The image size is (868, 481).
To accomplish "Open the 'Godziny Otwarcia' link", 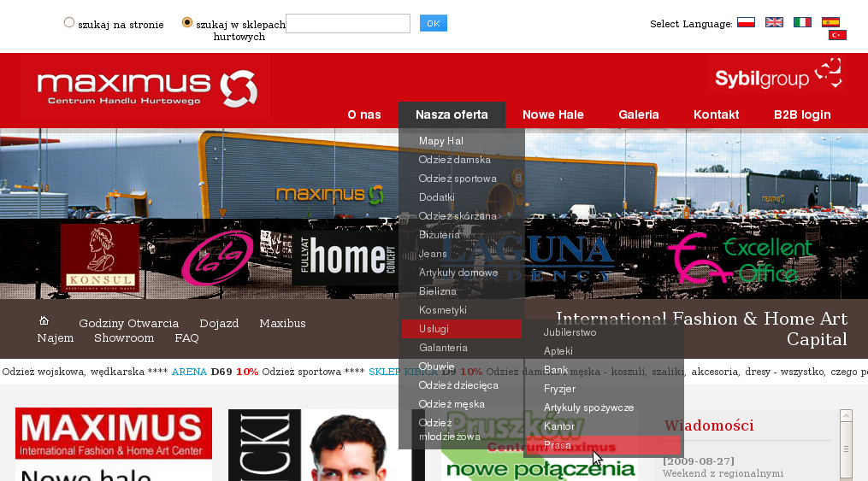I will tap(128, 324).
